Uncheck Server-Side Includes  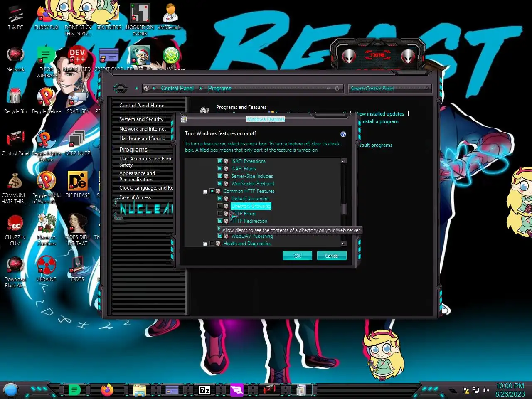(220, 176)
